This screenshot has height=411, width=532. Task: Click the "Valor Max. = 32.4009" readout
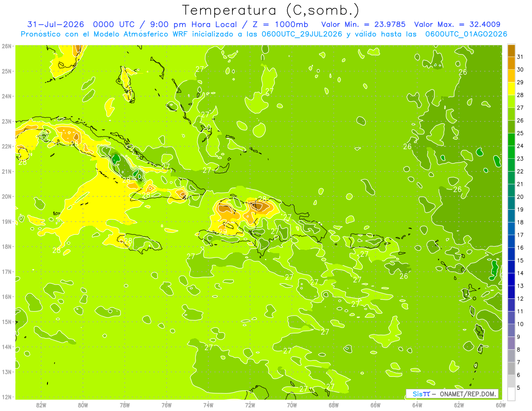(458, 24)
